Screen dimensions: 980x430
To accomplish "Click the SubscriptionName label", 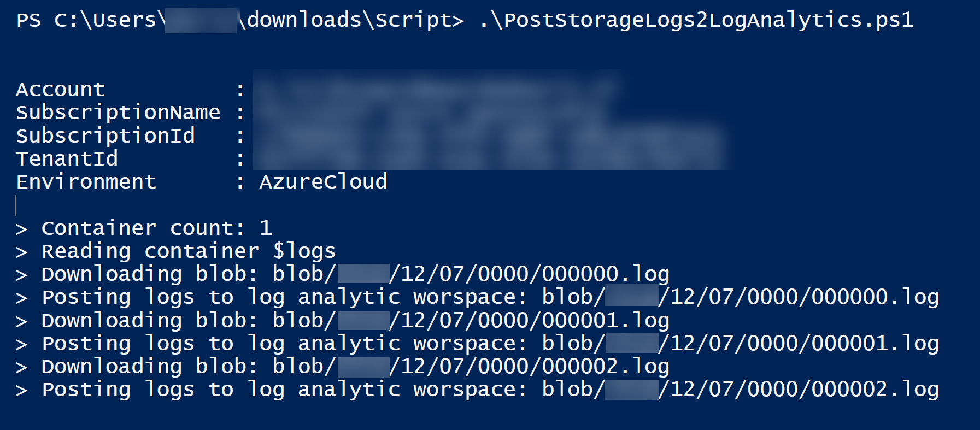I will coord(118,113).
